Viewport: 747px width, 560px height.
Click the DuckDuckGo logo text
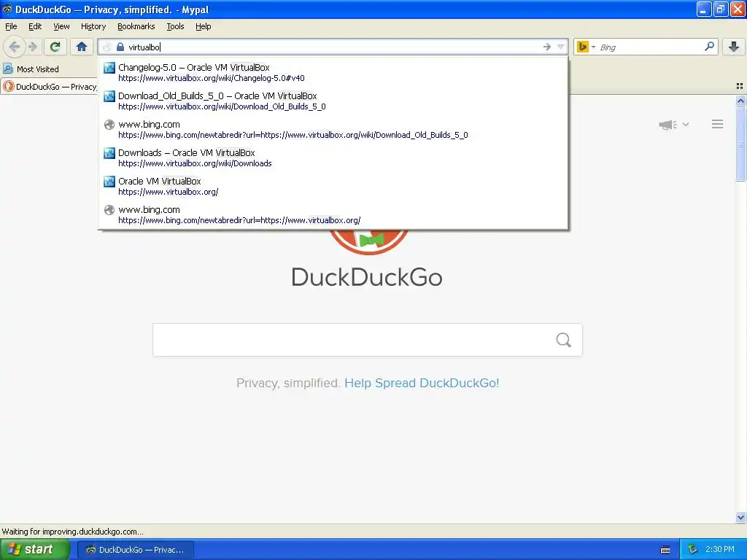click(367, 277)
